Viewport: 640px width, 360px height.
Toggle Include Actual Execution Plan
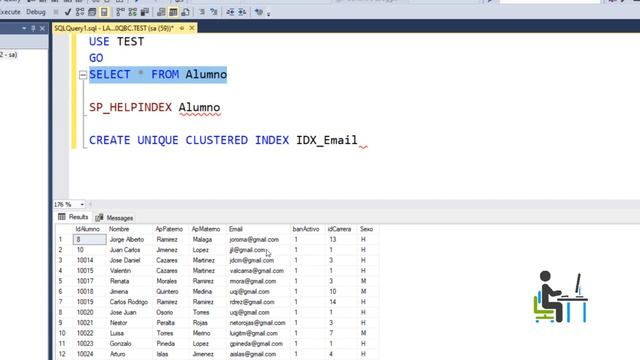[x=120, y=12]
